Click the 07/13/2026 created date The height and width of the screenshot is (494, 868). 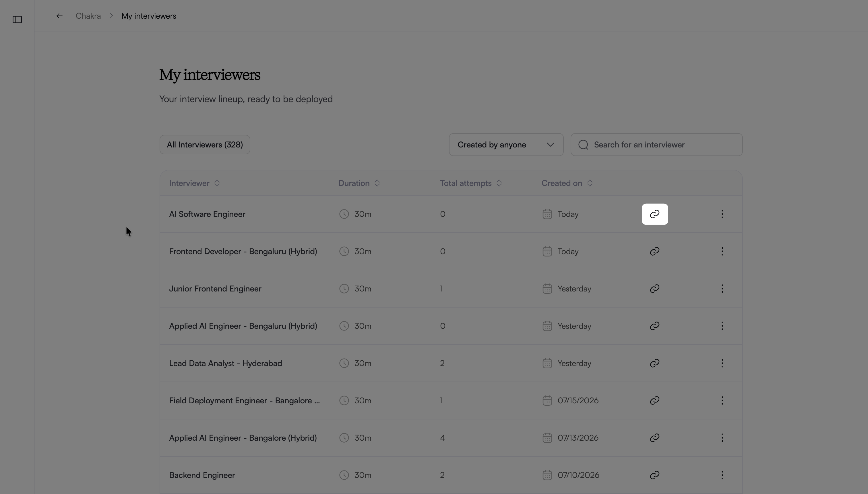click(578, 438)
